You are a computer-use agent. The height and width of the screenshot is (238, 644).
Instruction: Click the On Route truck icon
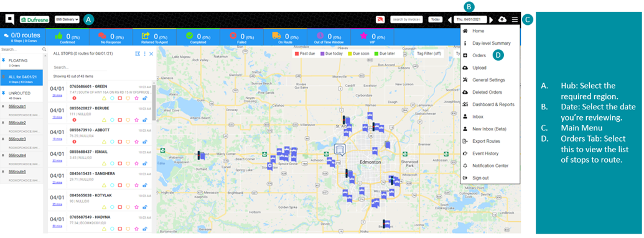tap(276, 35)
